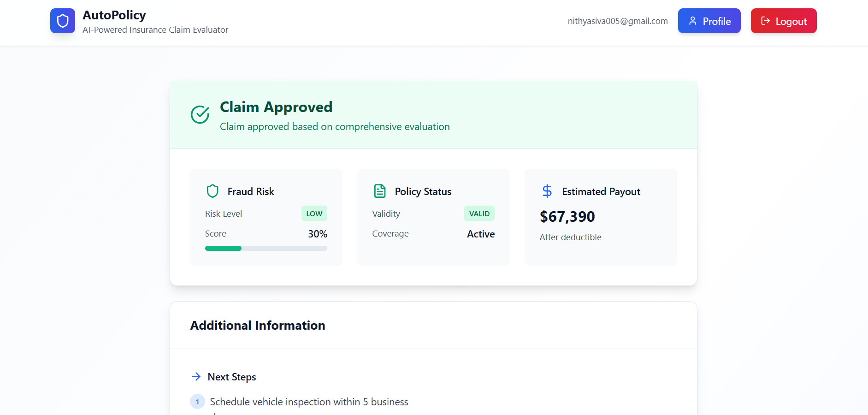Click the exit icon on Logout button

pos(765,21)
